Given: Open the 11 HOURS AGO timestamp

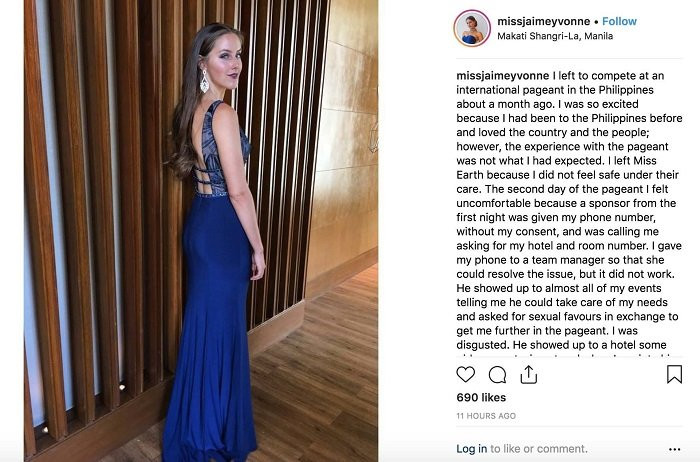Looking at the screenshot, I should point(486,415).
